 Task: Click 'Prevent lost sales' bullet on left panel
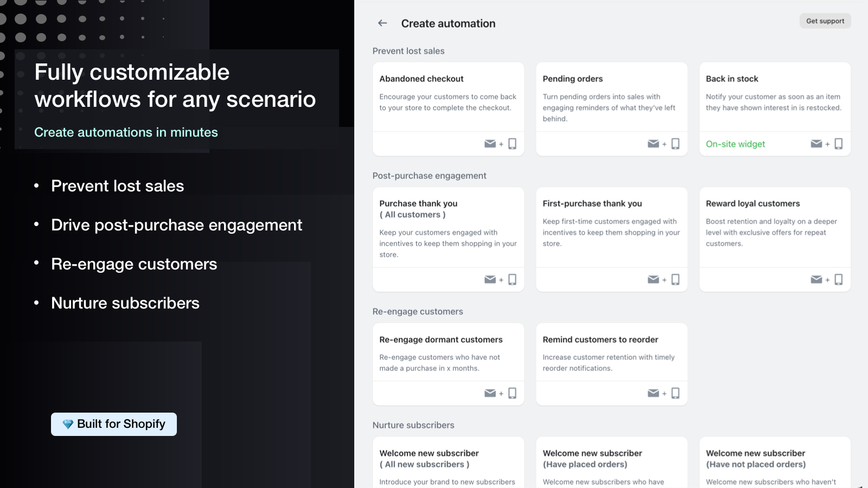[x=117, y=186]
